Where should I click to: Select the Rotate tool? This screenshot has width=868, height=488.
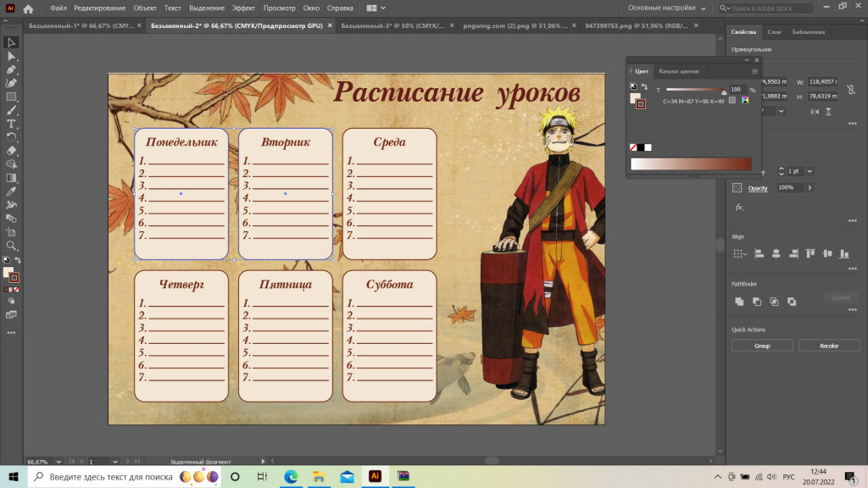(11, 137)
